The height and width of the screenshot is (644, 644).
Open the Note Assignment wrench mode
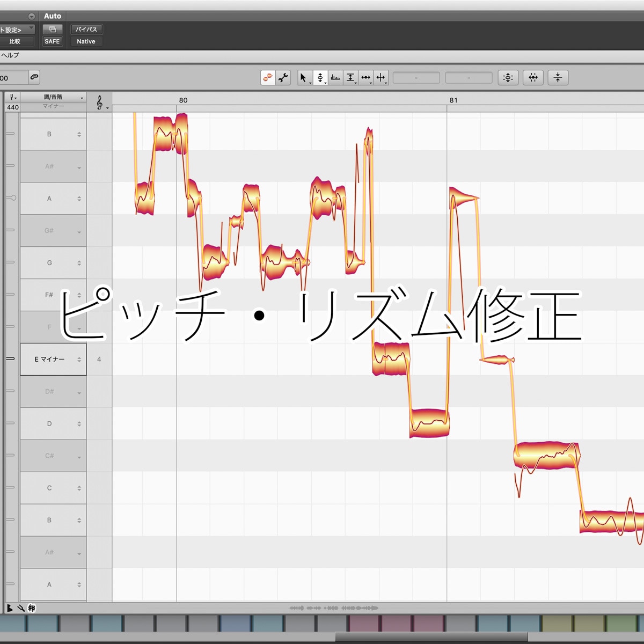[283, 78]
